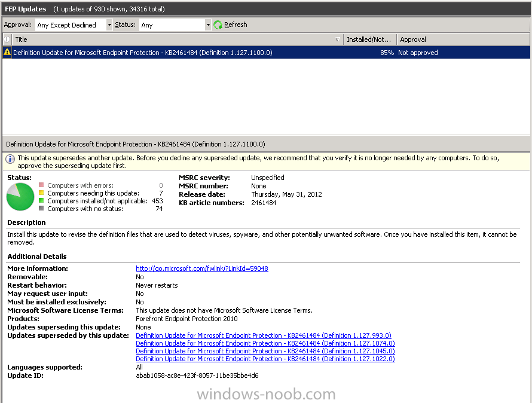
Task: Click the Products label
Action: tap(23, 319)
